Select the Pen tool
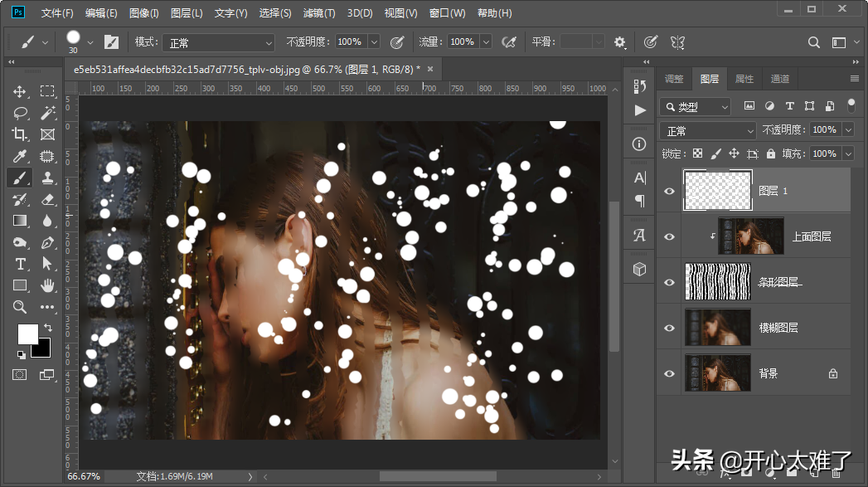868x487 pixels. point(47,242)
